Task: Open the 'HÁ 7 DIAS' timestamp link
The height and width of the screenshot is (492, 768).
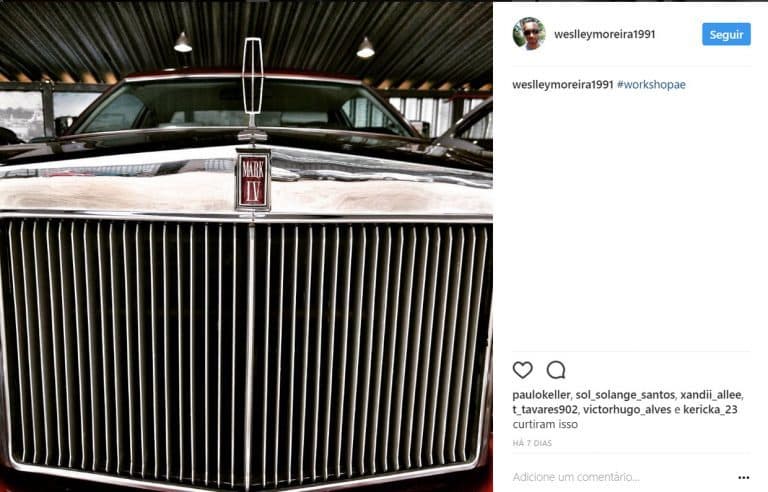Action: click(x=532, y=443)
